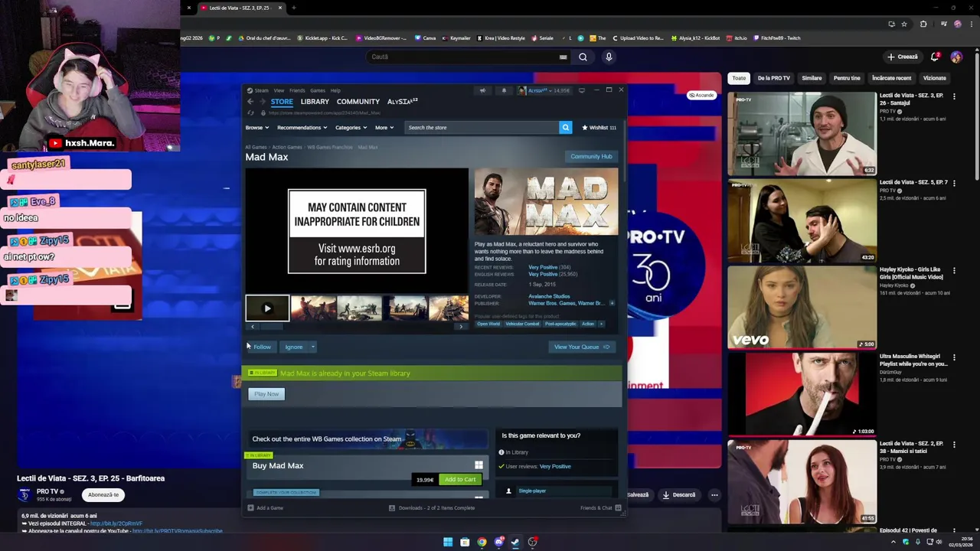The height and width of the screenshot is (551, 980).
Task: Click the YouTube search magnifier button
Action: coord(583,57)
